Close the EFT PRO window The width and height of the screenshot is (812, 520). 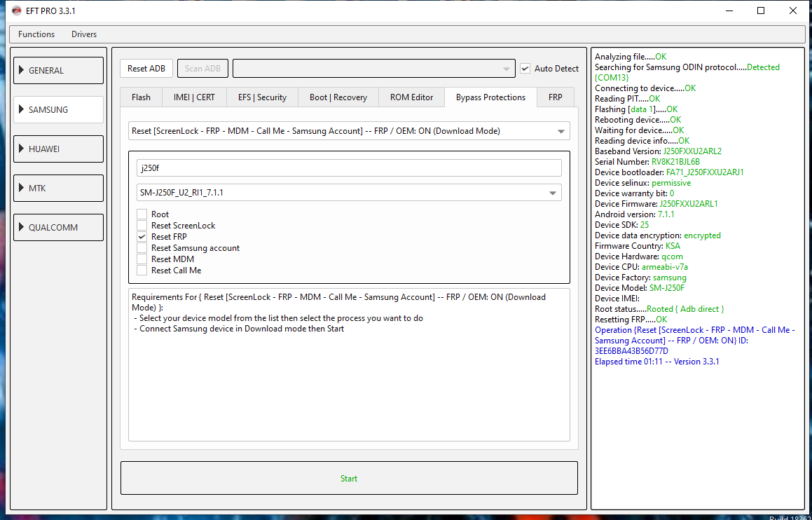click(x=793, y=11)
